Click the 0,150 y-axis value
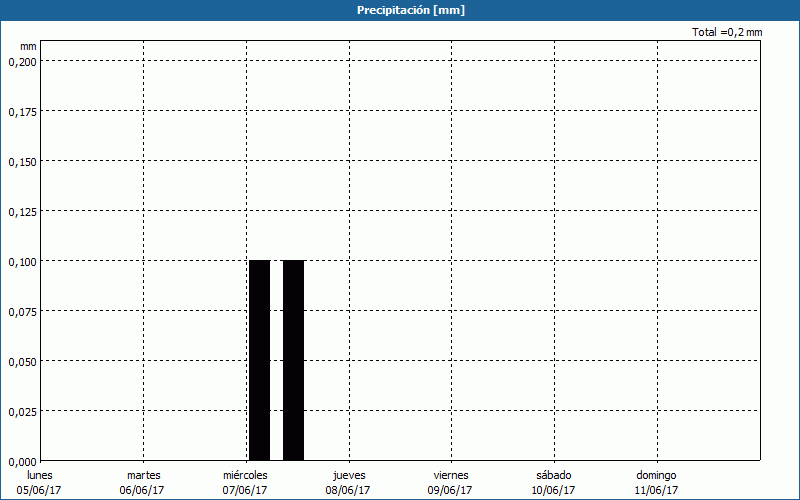The width and height of the screenshot is (800, 500). [x=22, y=161]
